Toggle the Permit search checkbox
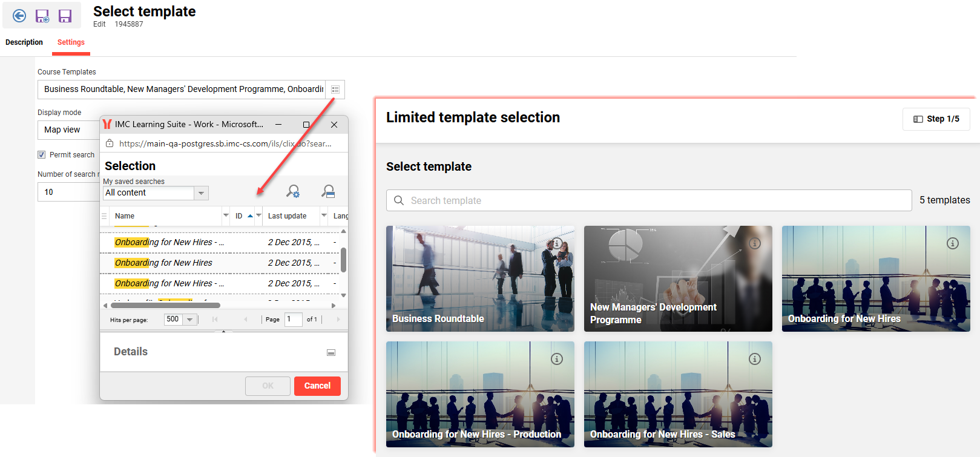 pos(42,155)
